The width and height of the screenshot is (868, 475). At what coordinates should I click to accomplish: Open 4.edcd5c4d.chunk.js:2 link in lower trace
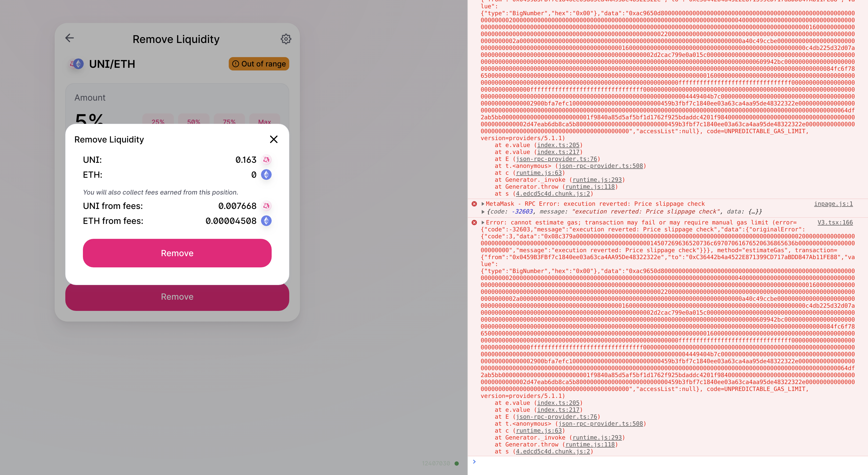pyautogui.click(x=553, y=452)
